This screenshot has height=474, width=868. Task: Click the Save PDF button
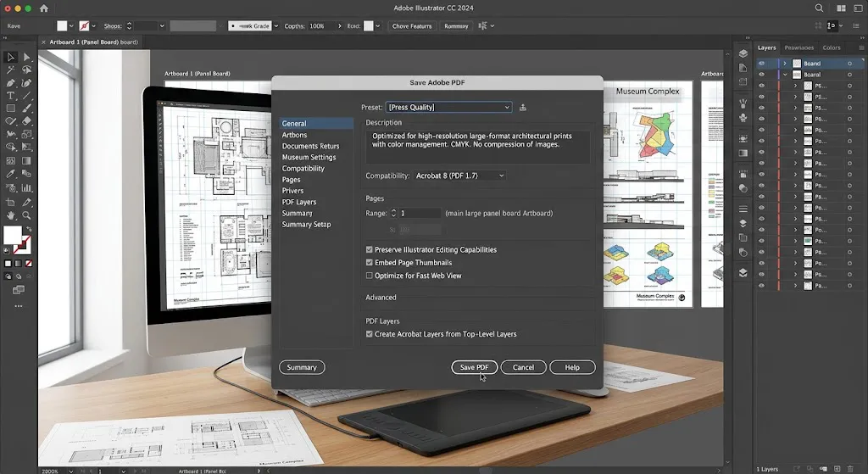(x=475, y=367)
